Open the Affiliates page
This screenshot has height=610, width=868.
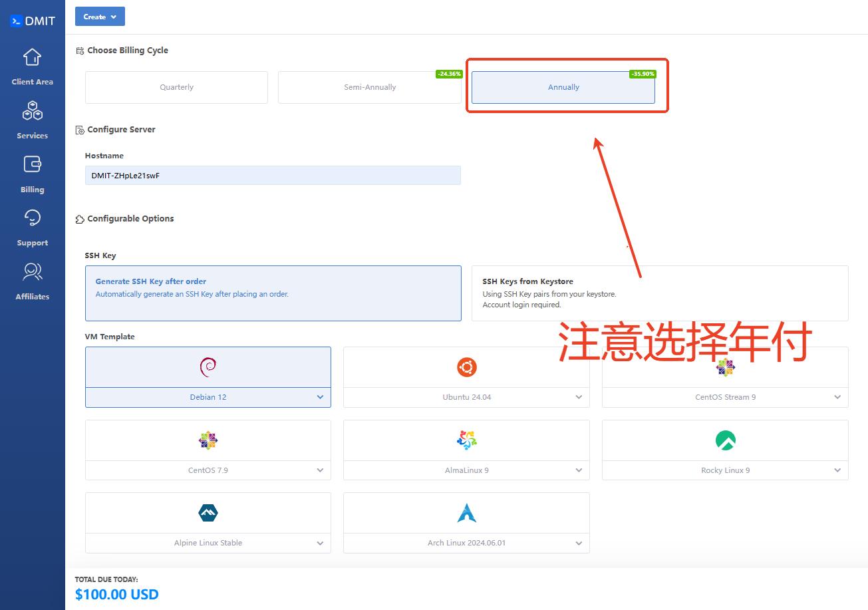pos(32,281)
